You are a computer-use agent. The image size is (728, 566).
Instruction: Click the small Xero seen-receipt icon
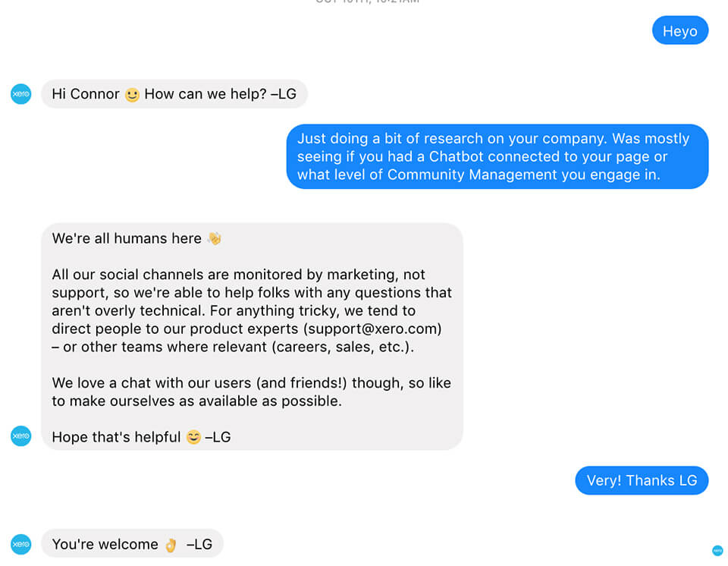click(x=717, y=551)
